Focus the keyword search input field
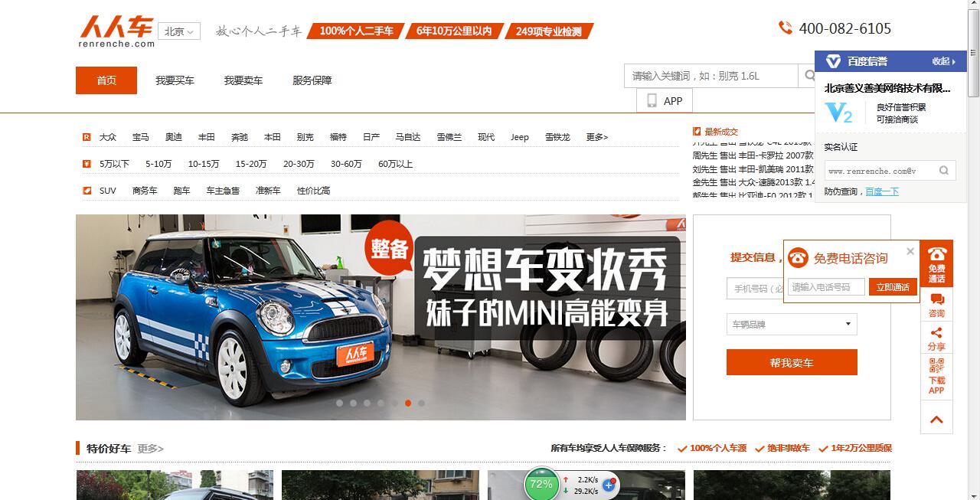The height and width of the screenshot is (500, 980). point(710,76)
